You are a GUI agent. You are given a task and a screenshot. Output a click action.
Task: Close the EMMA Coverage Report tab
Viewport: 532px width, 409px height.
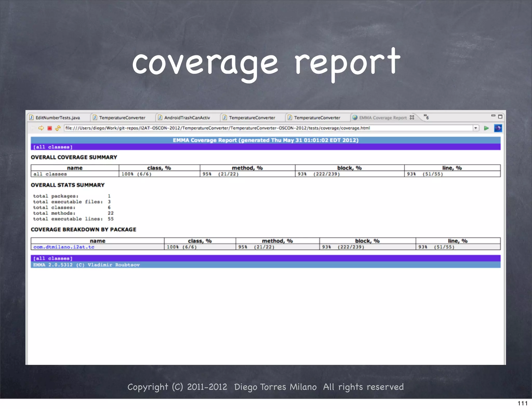(x=412, y=117)
